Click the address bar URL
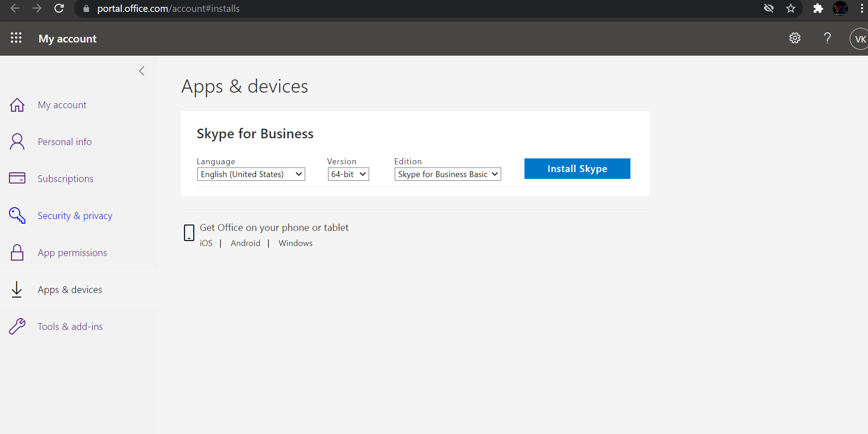Screen dimensions: 868x434 169,9
